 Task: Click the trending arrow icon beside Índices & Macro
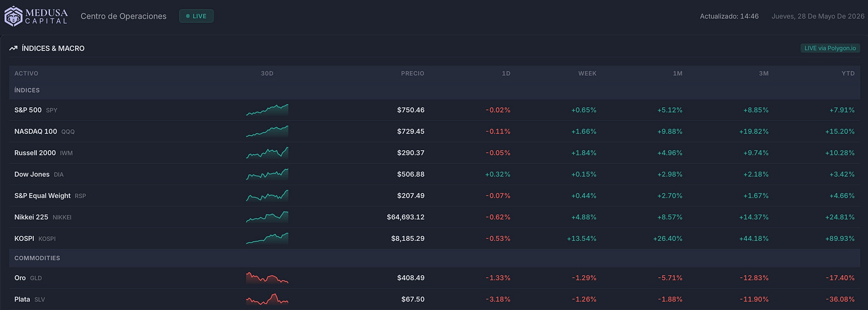click(13, 48)
